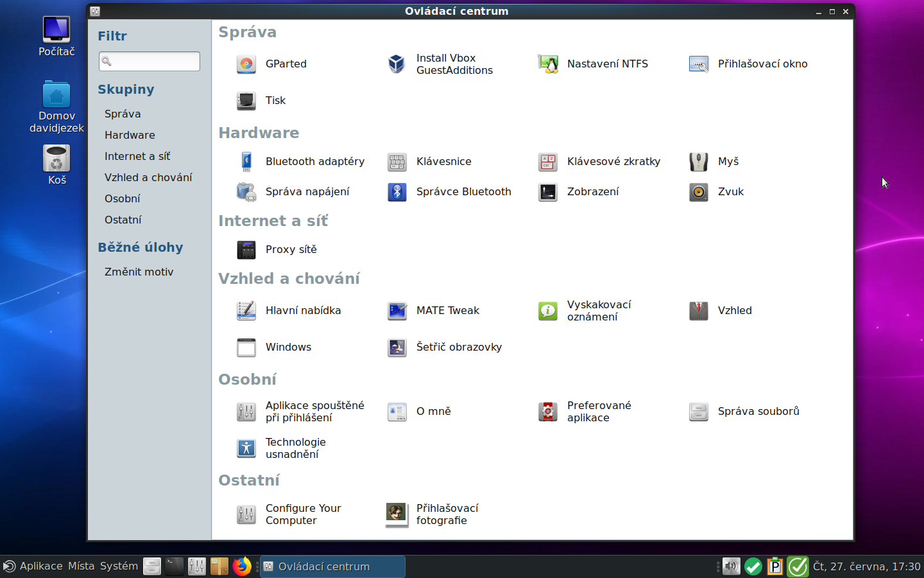Launch file manager from bottom panel

(x=152, y=566)
